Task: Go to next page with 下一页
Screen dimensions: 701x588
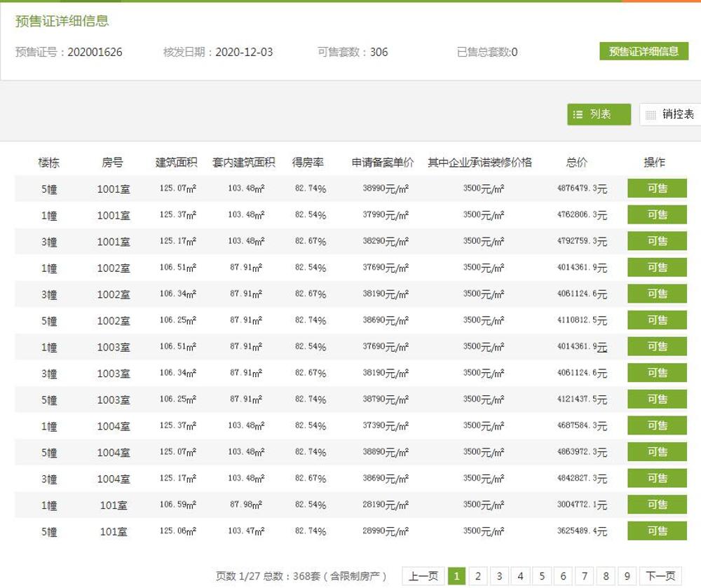Action: [660, 576]
